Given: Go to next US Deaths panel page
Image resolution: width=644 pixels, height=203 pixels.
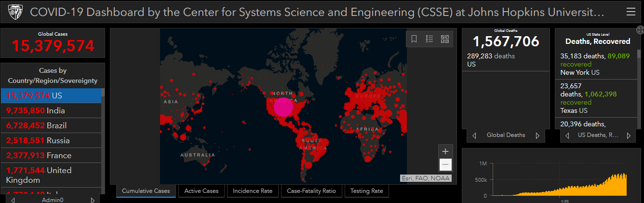Looking at the screenshot, I should pos(628,135).
